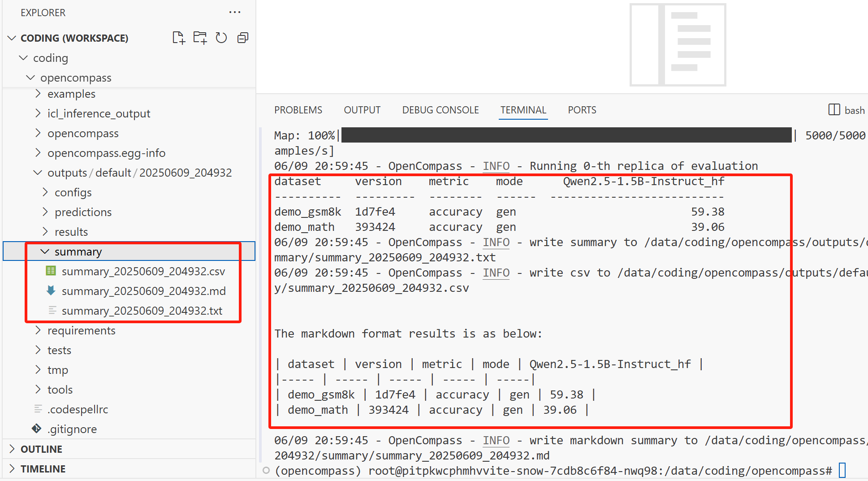Expand the tools folder

[38, 390]
